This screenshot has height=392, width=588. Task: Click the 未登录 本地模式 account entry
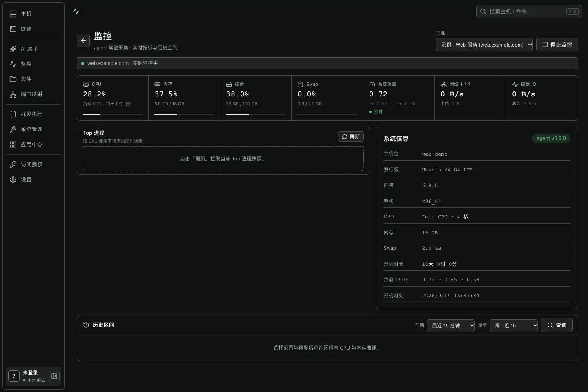[33, 376]
